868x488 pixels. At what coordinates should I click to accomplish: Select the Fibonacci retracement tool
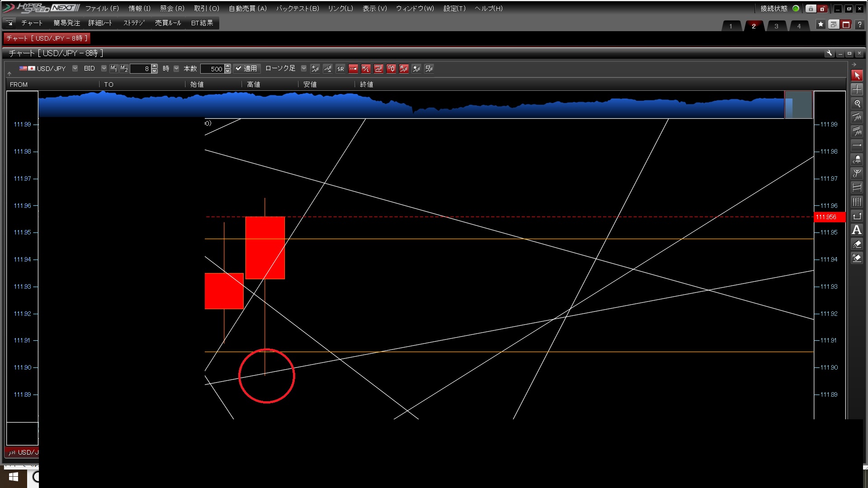coord(857,188)
